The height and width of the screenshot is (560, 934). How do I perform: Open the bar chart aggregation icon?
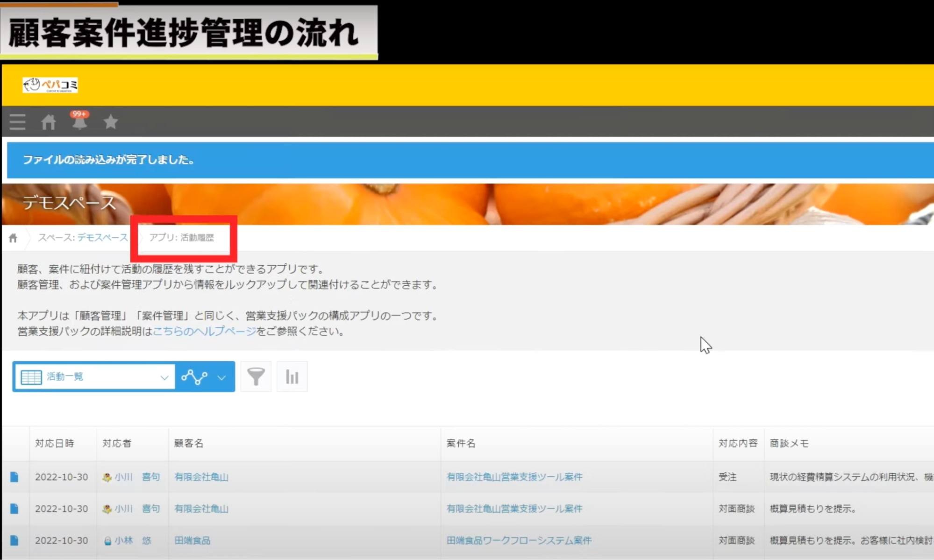(292, 376)
